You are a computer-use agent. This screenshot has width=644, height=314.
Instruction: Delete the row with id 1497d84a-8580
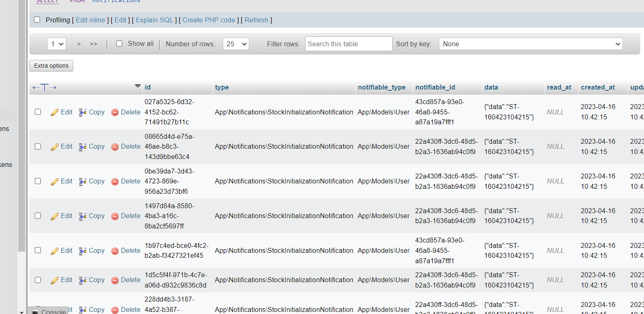point(126,216)
